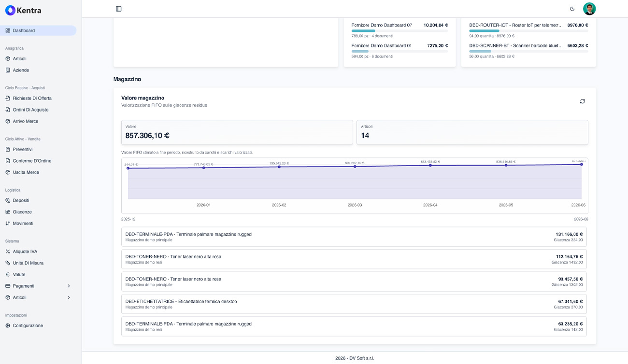
Task: Expand the Articoli submenu chevron under Sistema
Action: 69,297
